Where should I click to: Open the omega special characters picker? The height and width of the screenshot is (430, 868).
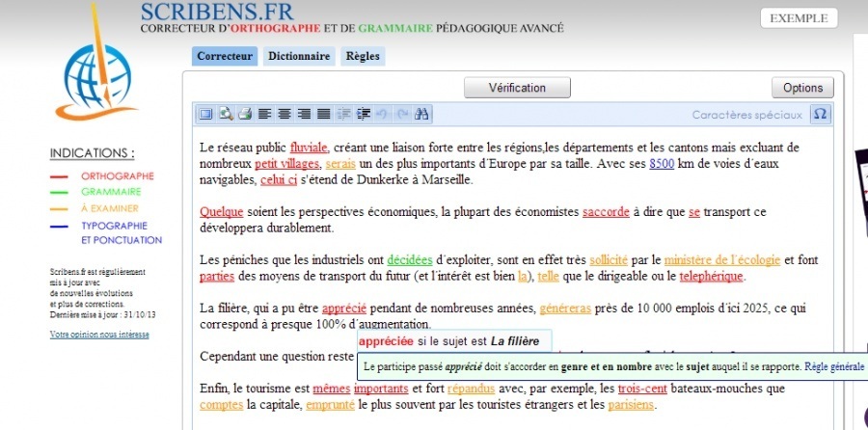(x=820, y=114)
